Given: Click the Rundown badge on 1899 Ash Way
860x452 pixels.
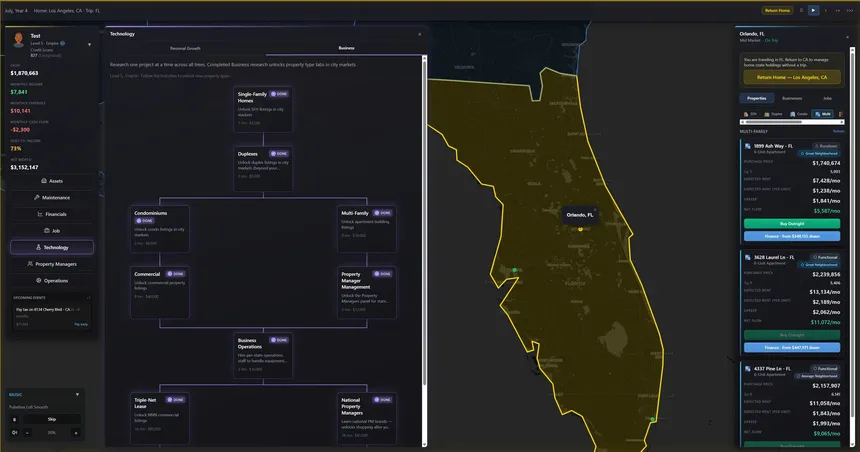Looking at the screenshot, I should (825, 146).
